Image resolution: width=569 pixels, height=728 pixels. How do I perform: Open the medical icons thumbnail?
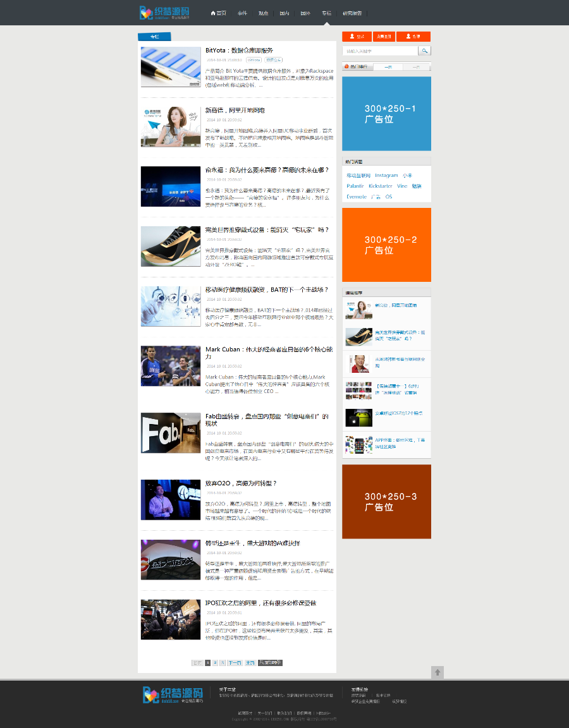171,306
